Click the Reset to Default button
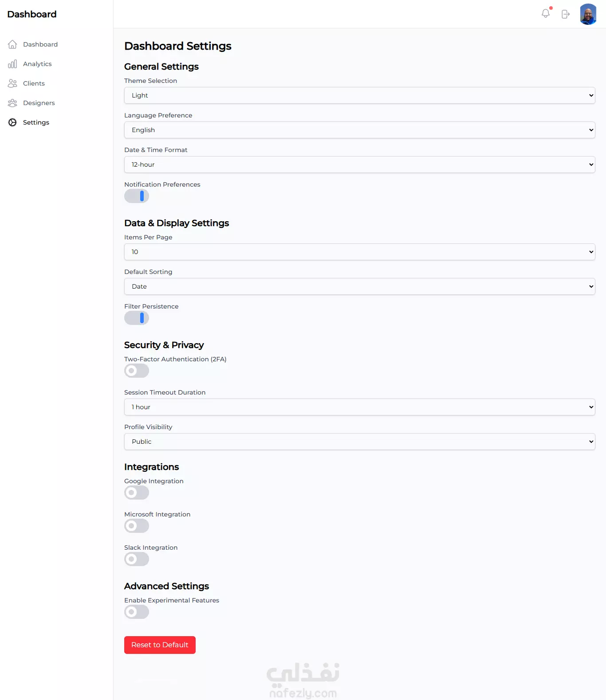 click(160, 645)
